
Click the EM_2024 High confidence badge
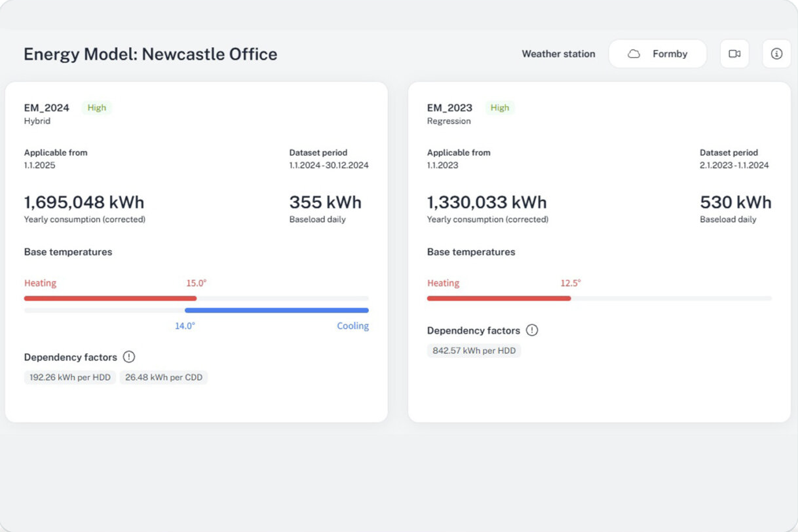pos(96,107)
